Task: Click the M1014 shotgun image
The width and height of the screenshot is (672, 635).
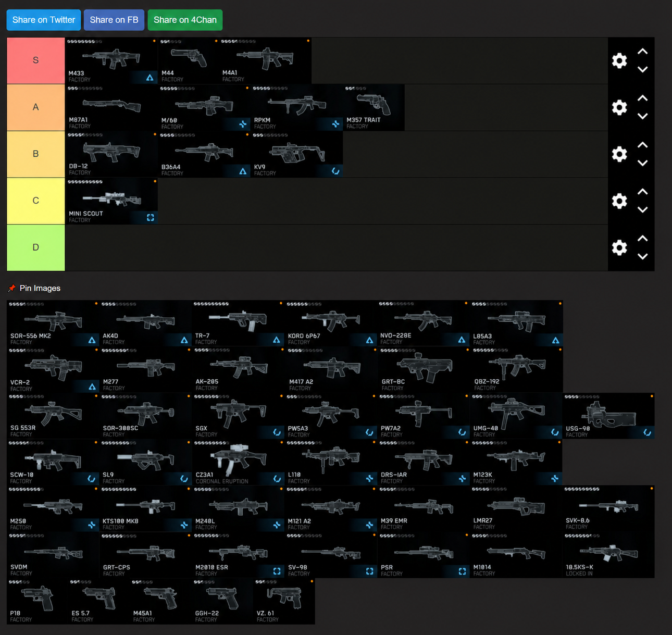Action: point(516,555)
